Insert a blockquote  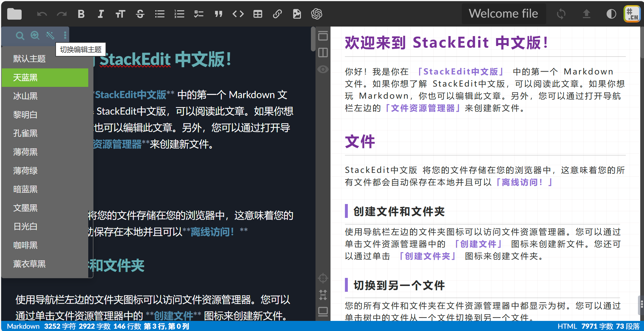coord(218,14)
